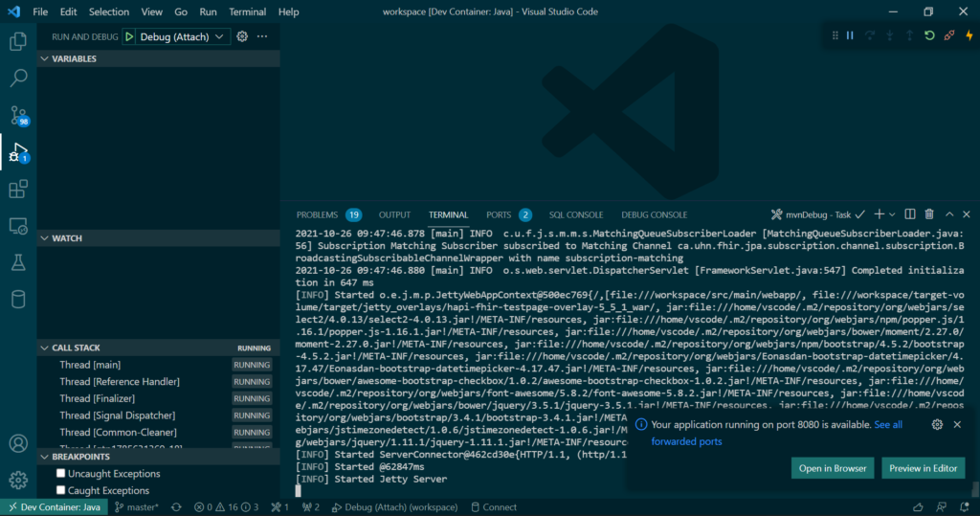Open the Extensions view icon
The image size is (980, 516).
tap(18, 190)
